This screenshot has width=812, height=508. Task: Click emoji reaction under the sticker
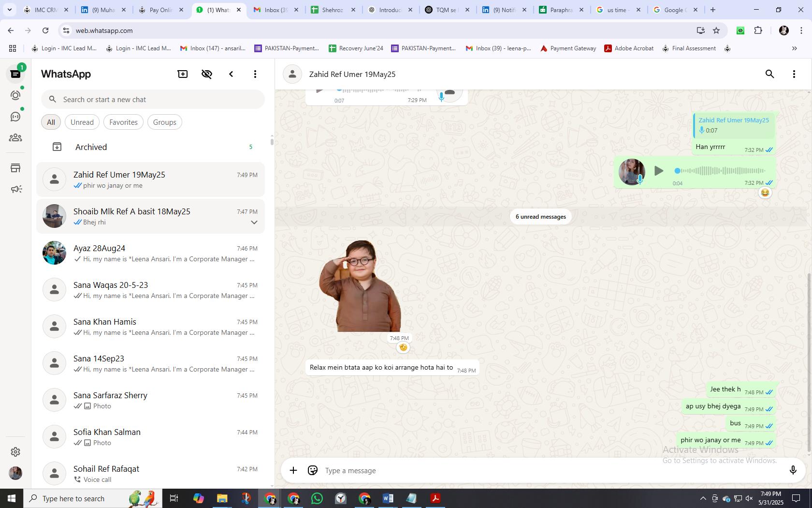403,347
